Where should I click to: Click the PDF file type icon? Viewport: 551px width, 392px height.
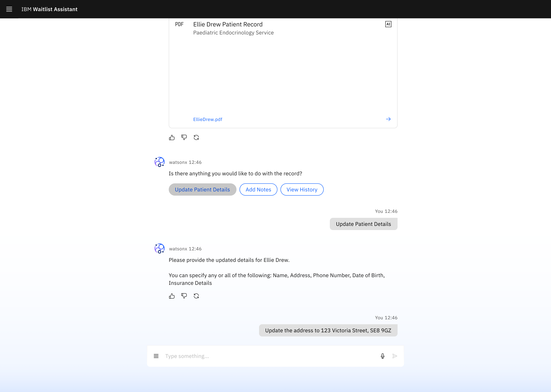click(x=179, y=24)
